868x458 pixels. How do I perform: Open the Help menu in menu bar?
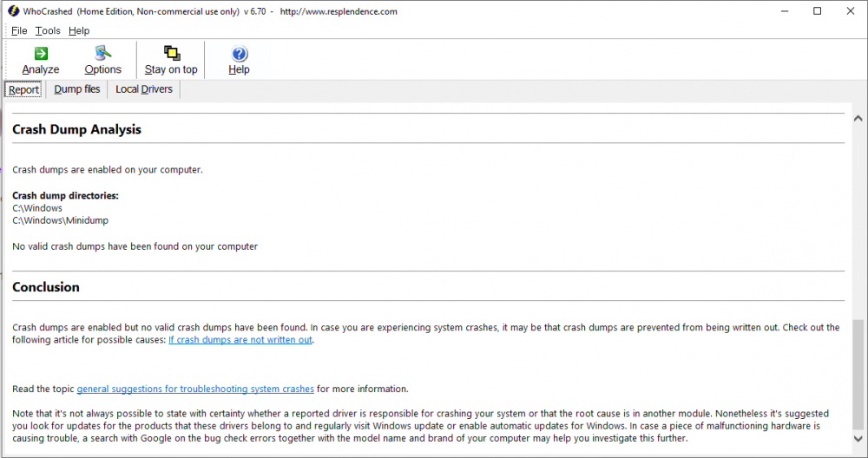point(79,30)
